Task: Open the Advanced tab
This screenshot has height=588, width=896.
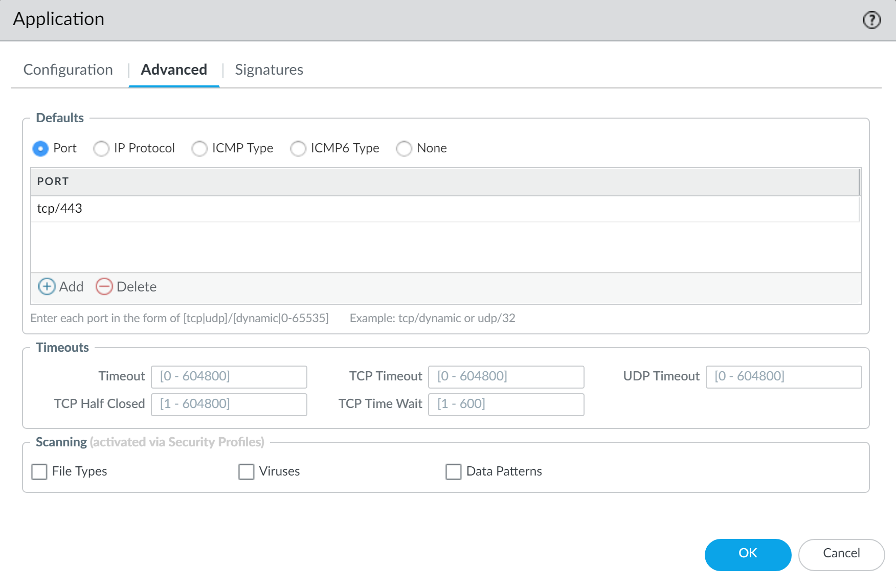Action: 174,70
